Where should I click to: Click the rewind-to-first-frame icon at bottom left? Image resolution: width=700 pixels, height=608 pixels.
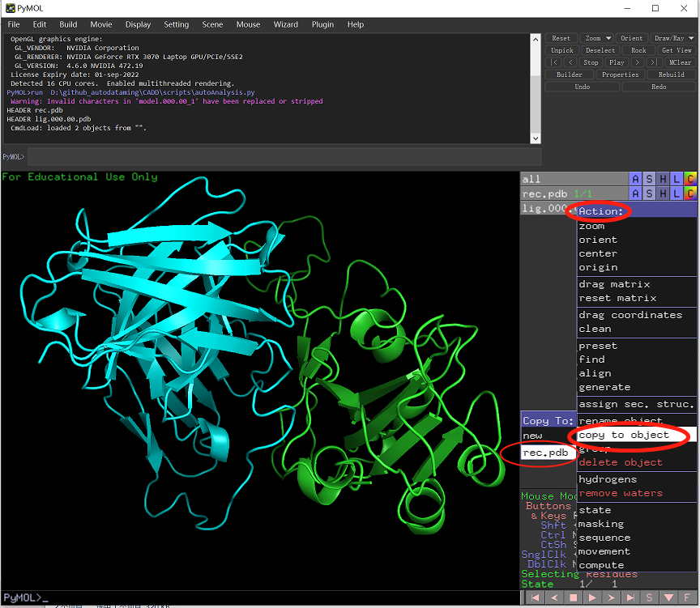(x=534, y=597)
